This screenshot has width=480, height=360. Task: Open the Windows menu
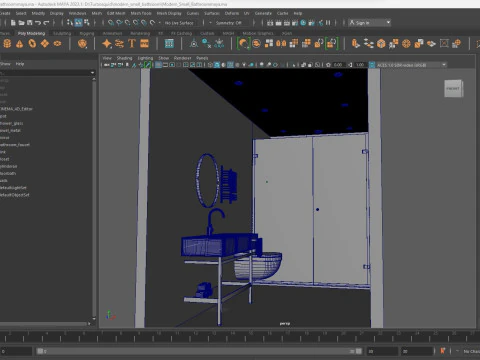click(77, 13)
